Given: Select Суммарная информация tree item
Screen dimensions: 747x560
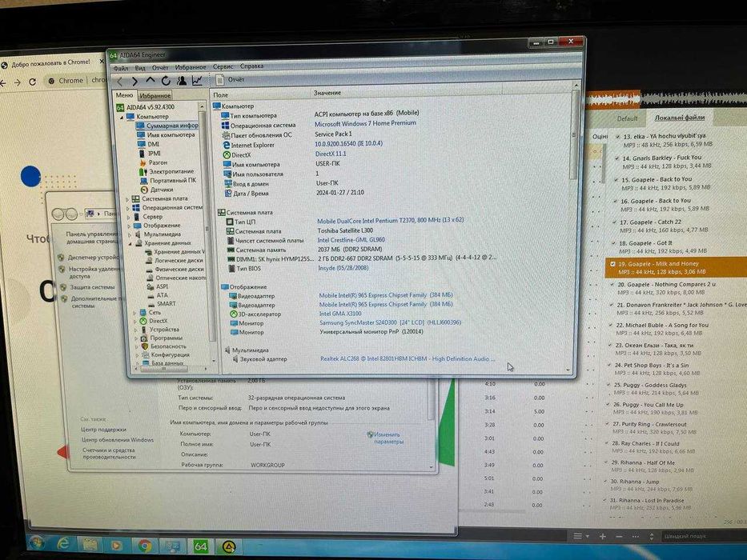Looking at the screenshot, I should coord(167,126).
